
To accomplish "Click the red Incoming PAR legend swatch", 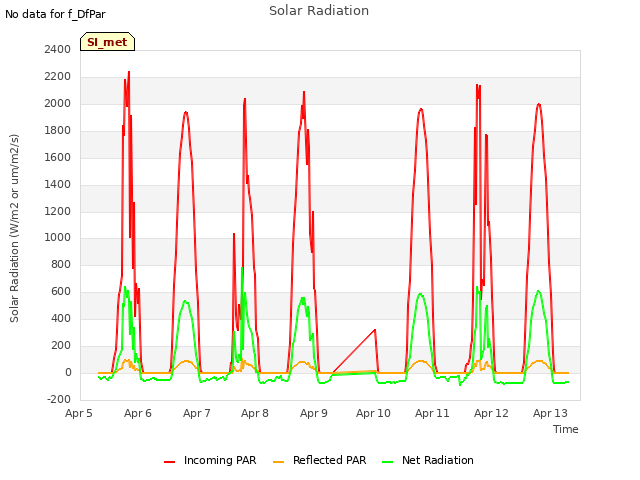I will coord(169,462).
